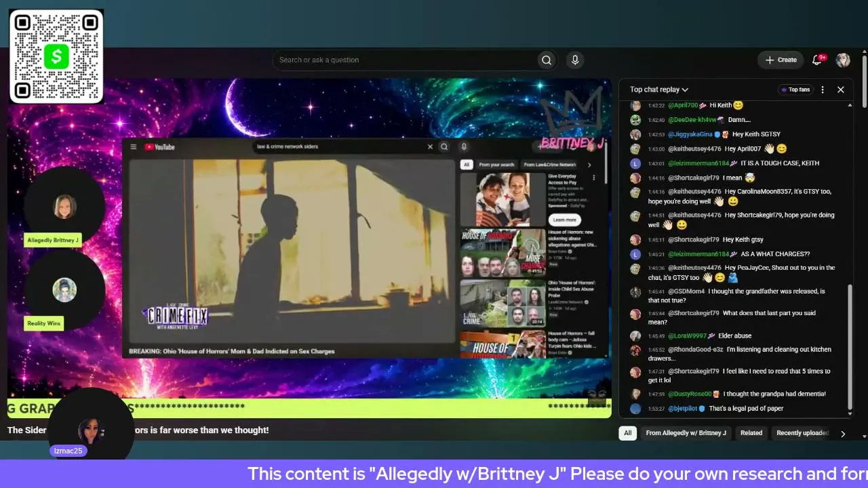Click the username @JiggyakaGina in chat
The image size is (868, 488).
coord(690,134)
